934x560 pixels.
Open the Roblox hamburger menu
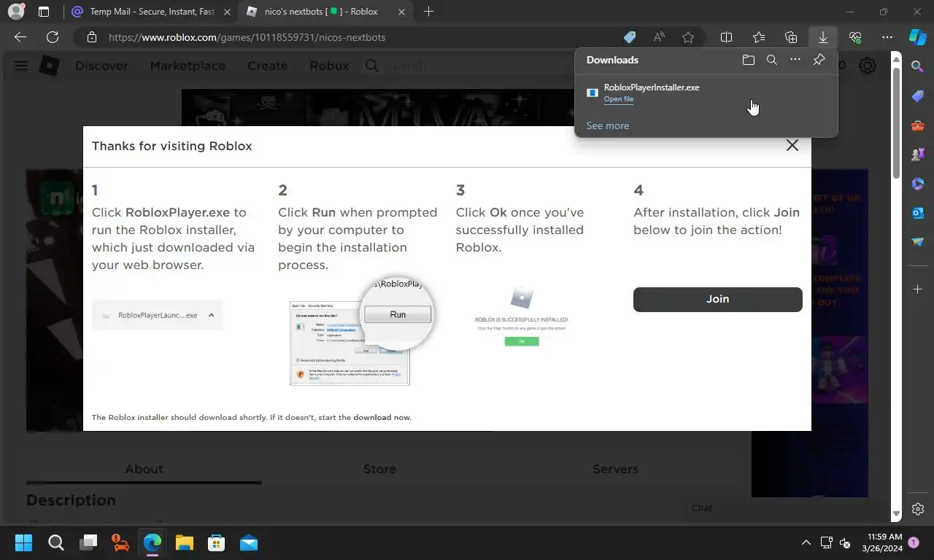(20, 66)
